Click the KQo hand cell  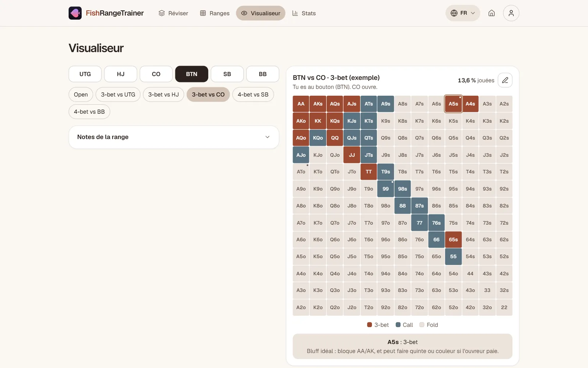318,138
